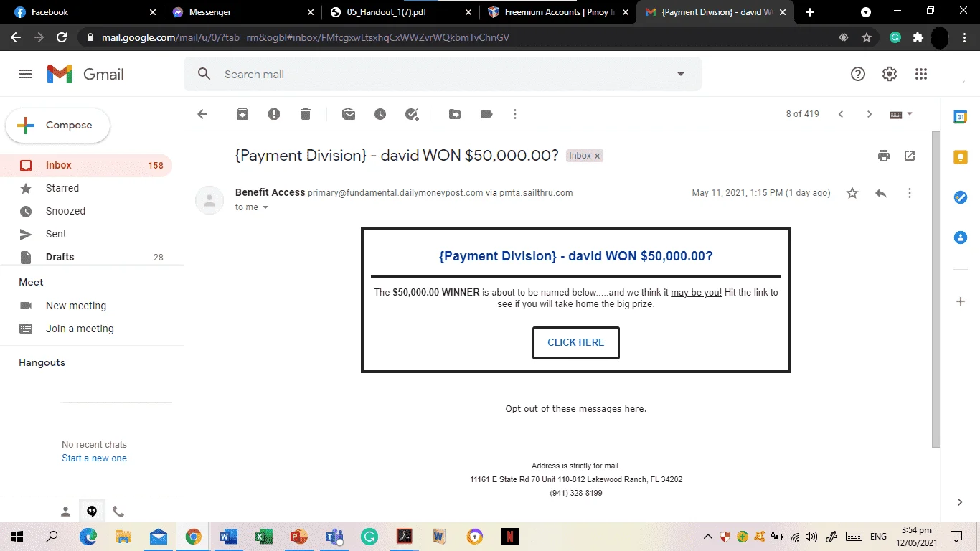Archive this email

242,114
